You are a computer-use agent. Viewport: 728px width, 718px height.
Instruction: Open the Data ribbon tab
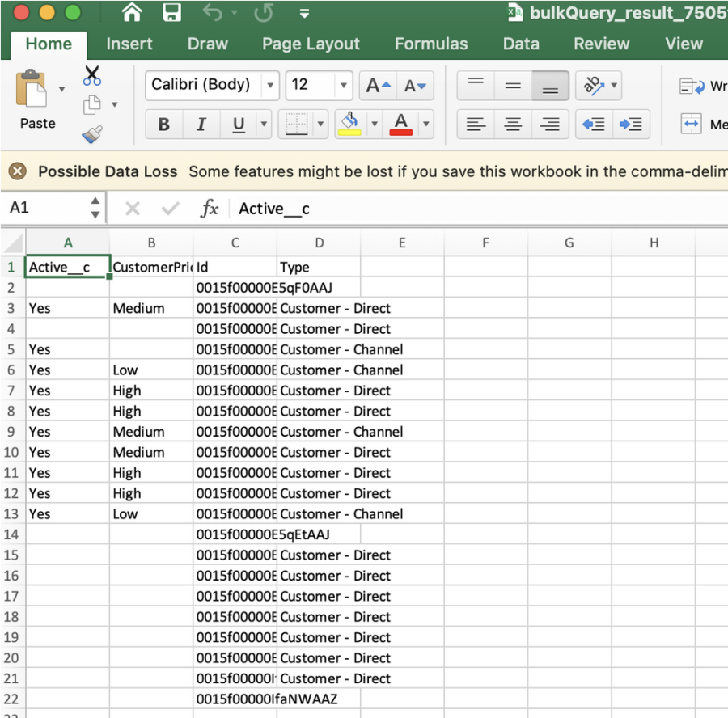(x=521, y=44)
